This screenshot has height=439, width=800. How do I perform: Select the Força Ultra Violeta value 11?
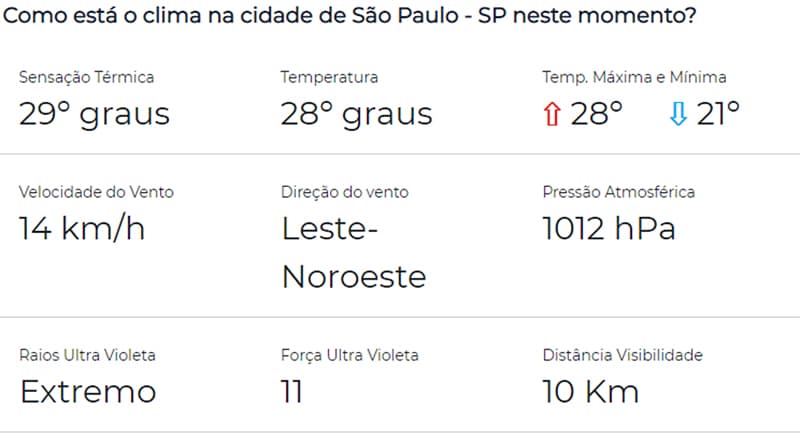[x=292, y=392]
